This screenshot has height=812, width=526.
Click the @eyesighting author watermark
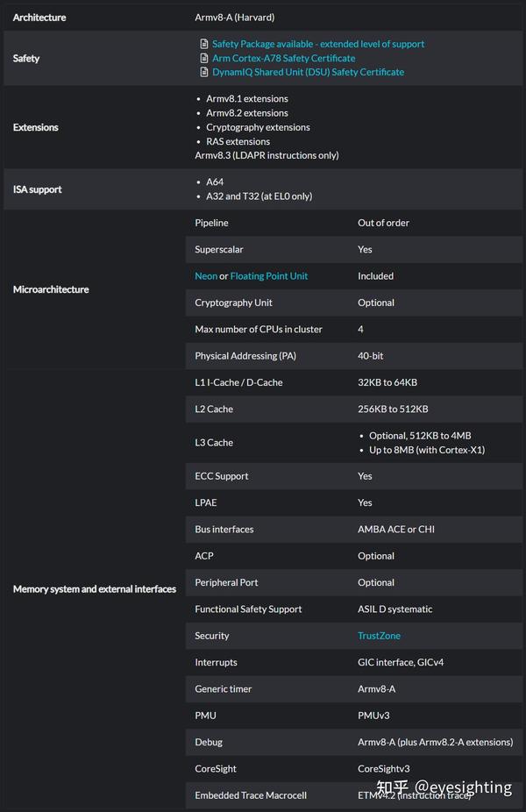[464, 787]
